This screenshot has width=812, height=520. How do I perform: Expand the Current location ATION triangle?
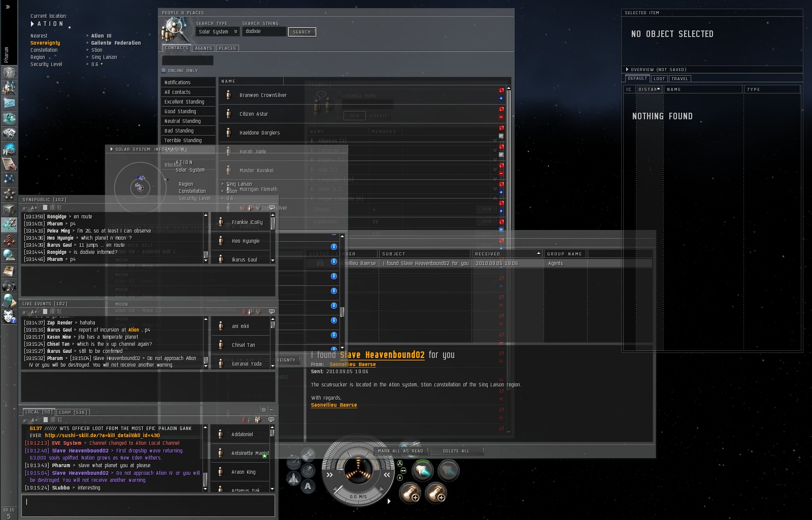(x=32, y=24)
